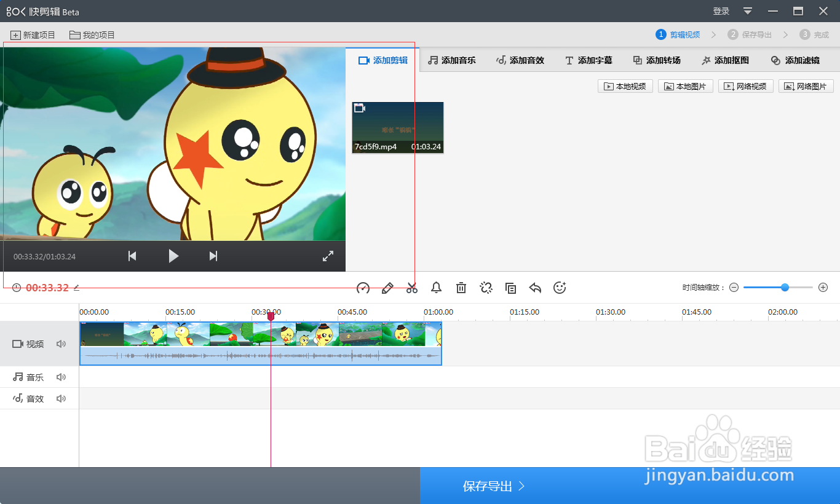Click the 00:33.32 timecode field
Image resolution: width=840 pixels, height=504 pixels.
coord(47,288)
